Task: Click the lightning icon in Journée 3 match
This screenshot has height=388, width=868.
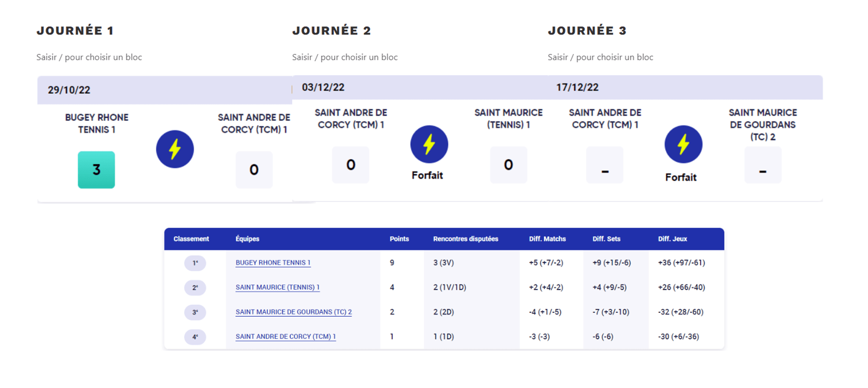Action: [683, 144]
